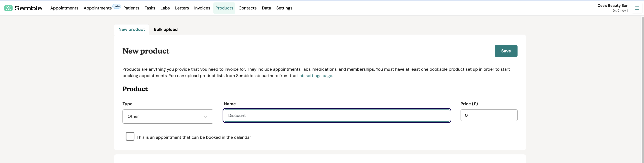644x163 pixels.
Task: Open the Contacts page
Action: tap(247, 8)
